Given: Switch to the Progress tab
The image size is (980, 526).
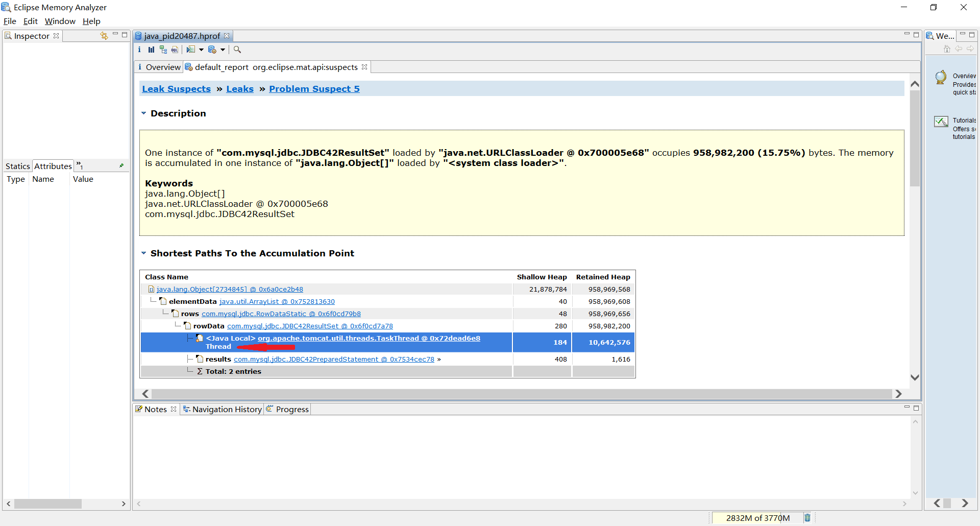Looking at the screenshot, I should 288,409.
